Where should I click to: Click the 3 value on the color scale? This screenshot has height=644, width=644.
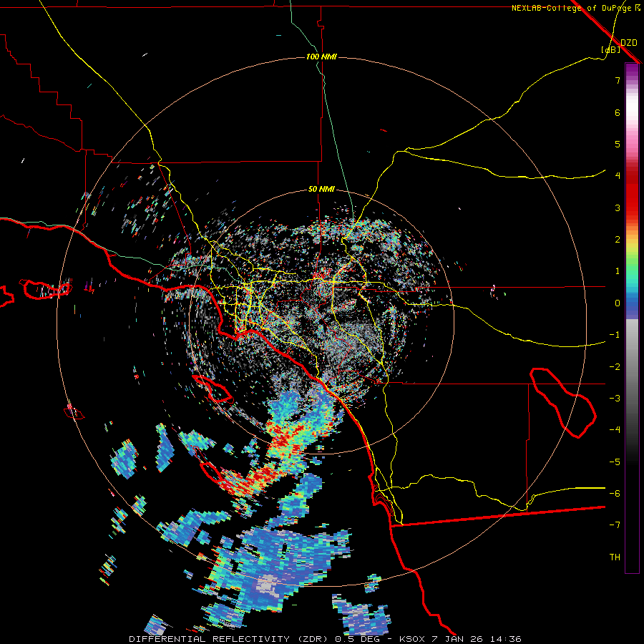618,208
